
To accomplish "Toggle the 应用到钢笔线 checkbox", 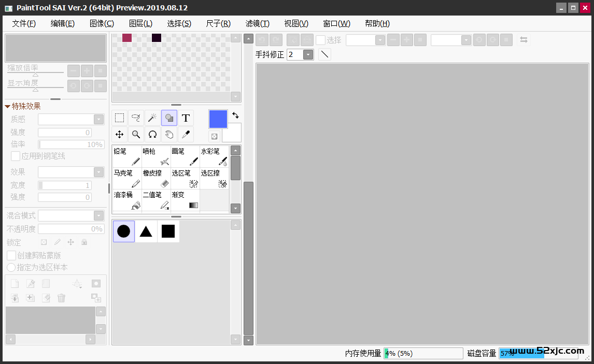I will (16, 156).
